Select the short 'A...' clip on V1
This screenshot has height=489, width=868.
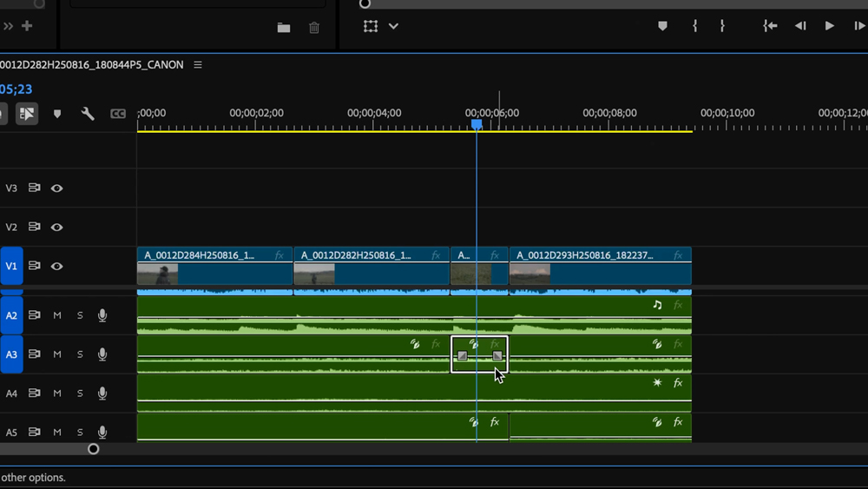(479, 266)
